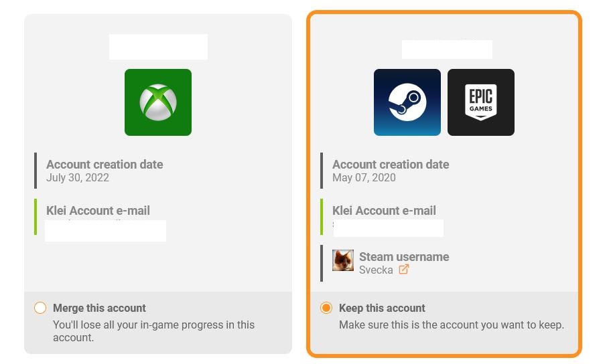The image size is (607, 364).
Task: Click the green Xbox logo icon
Action: click(x=158, y=102)
